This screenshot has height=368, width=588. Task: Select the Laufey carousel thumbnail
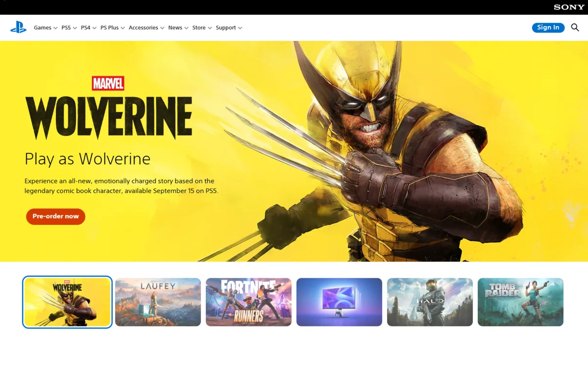158,302
